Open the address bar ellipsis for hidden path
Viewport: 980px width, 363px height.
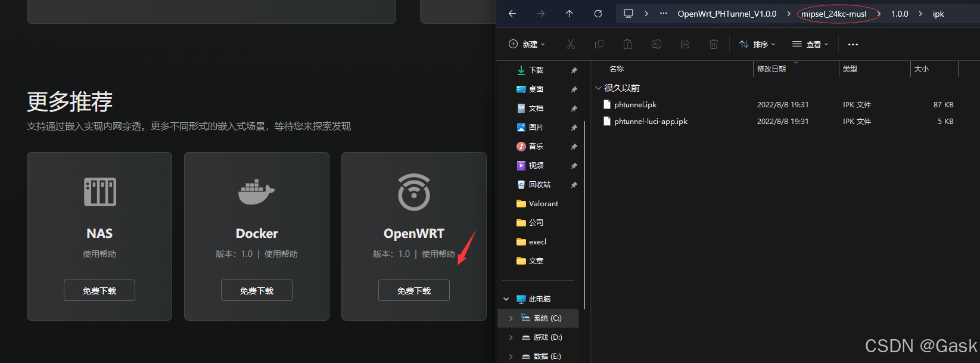click(x=664, y=13)
